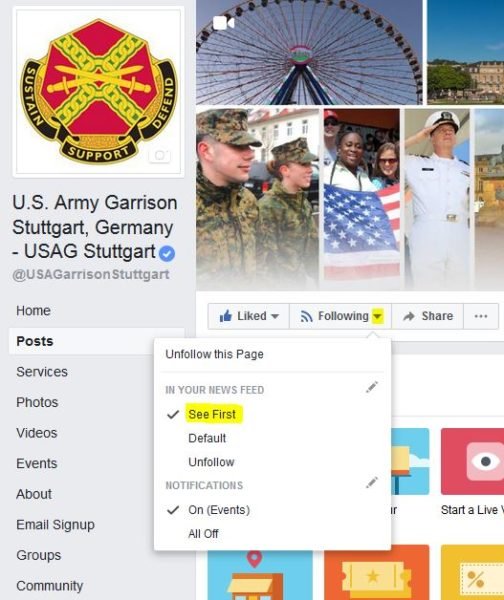Edit Notifications settings pencil icon

point(372,483)
